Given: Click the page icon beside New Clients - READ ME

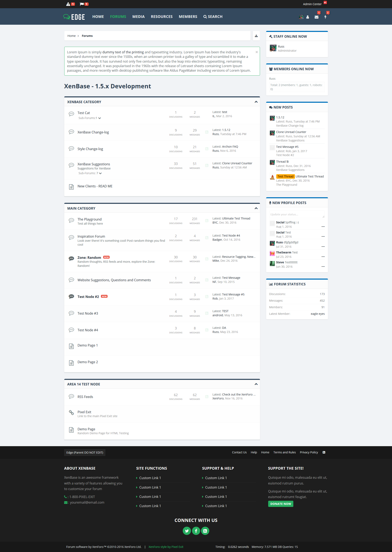Looking at the screenshot, I should (x=71, y=187).
